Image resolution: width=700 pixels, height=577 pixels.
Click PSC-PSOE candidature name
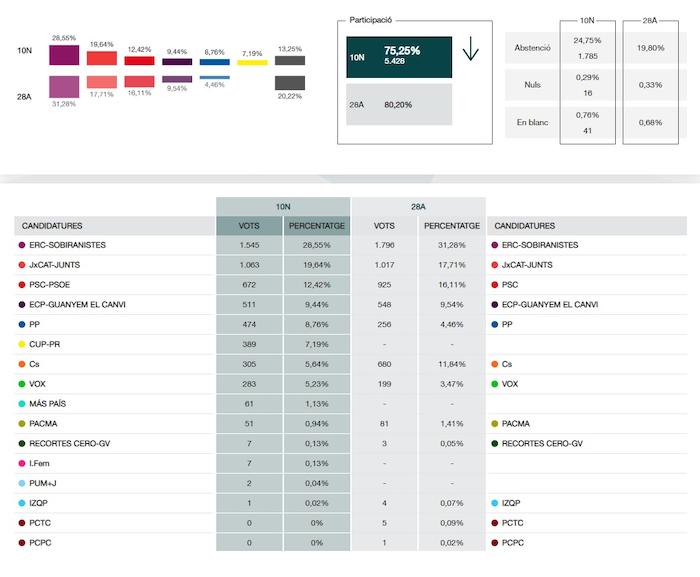pyautogui.click(x=50, y=284)
